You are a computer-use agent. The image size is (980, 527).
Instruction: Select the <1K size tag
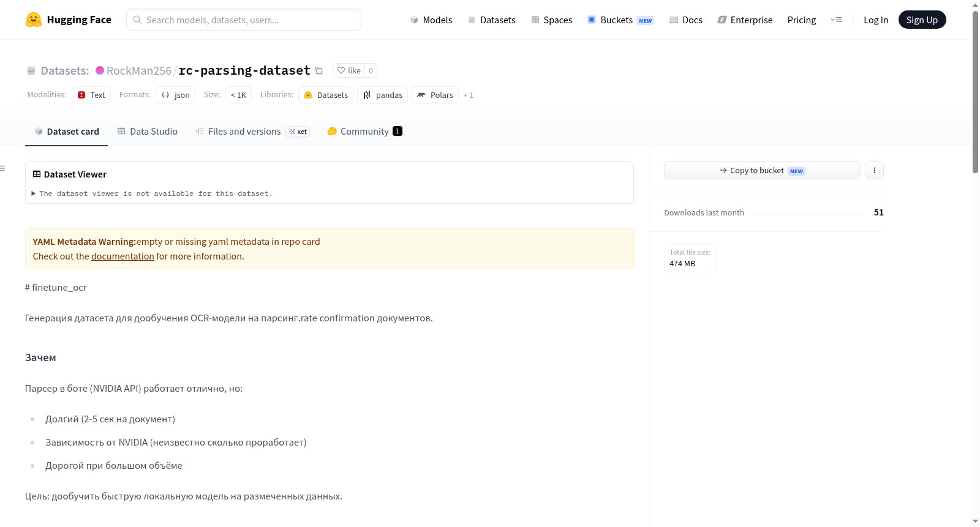238,95
